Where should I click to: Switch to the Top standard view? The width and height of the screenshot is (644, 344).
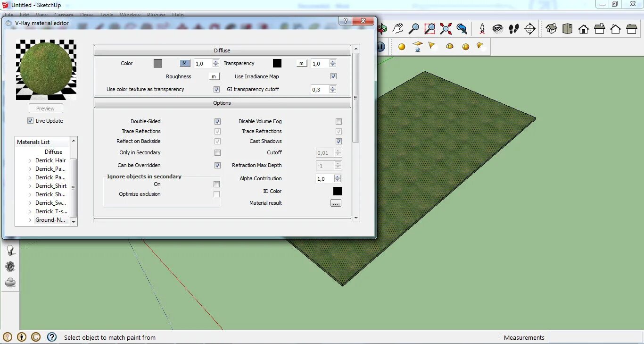point(567,28)
